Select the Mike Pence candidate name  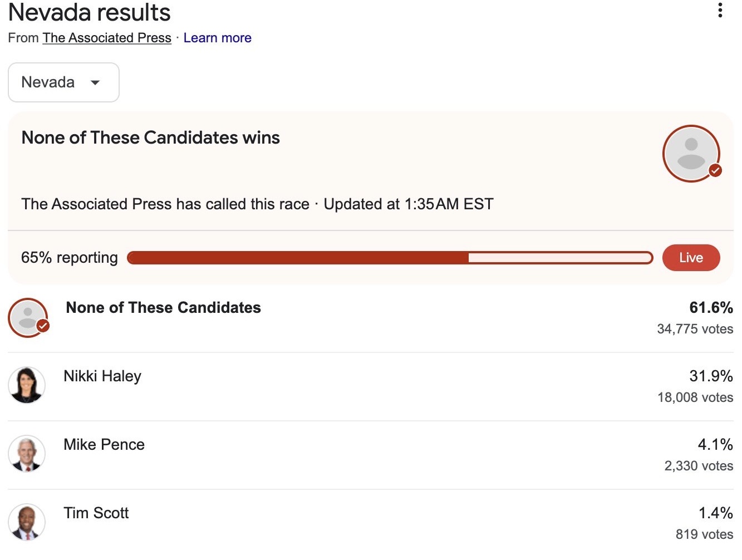point(104,445)
